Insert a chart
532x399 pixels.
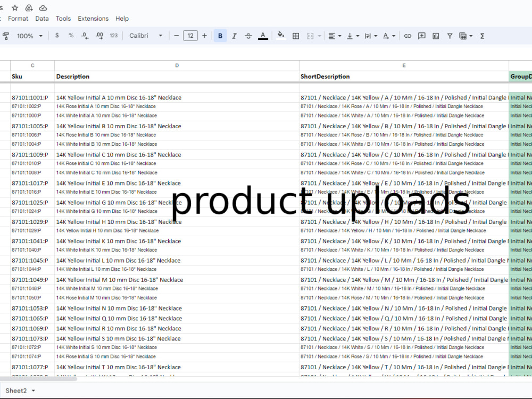[x=436, y=36]
